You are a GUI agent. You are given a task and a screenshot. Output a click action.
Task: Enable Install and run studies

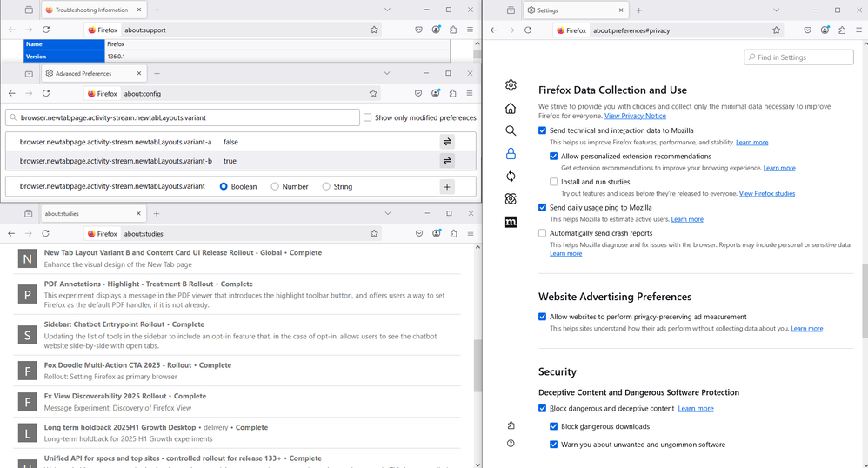(x=553, y=182)
